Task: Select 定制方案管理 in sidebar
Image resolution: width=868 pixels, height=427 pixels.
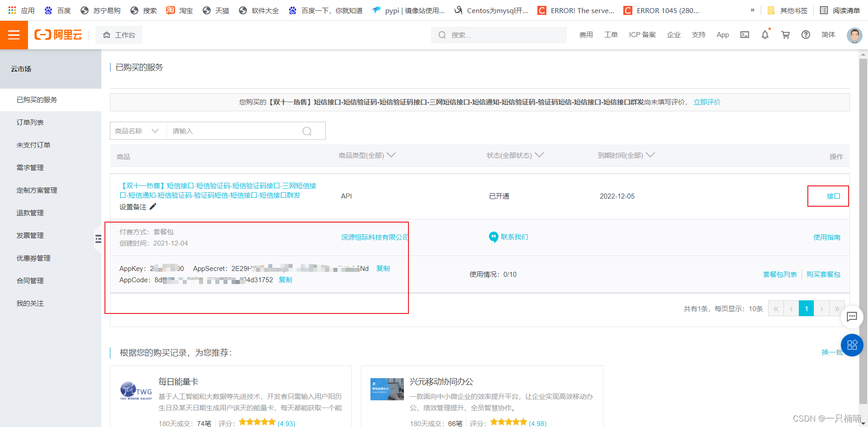Action: click(x=51, y=190)
